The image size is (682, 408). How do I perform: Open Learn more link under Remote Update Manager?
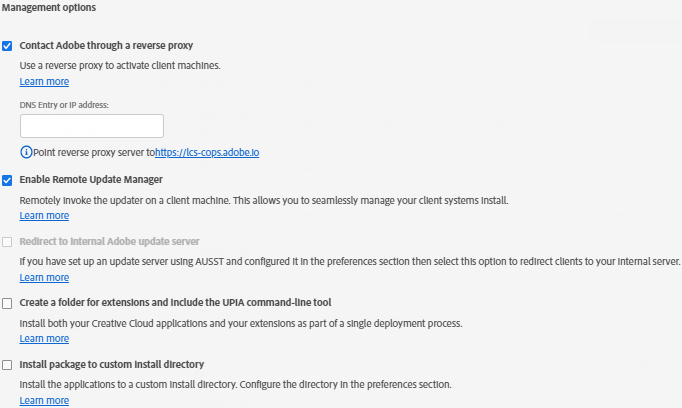coord(44,216)
